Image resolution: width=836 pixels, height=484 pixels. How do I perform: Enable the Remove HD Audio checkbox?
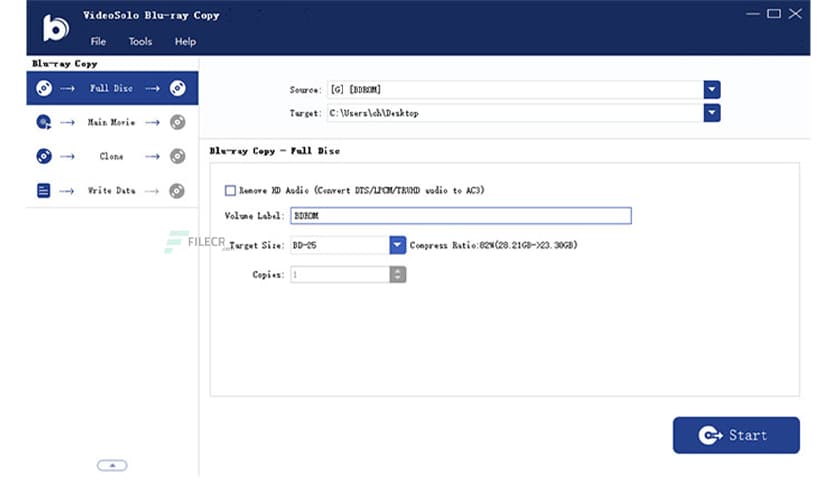(x=230, y=190)
